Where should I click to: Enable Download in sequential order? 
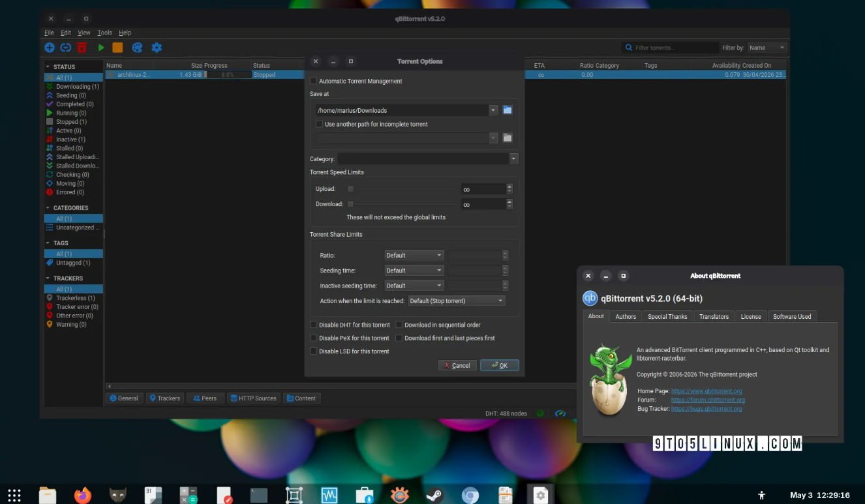[399, 325]
